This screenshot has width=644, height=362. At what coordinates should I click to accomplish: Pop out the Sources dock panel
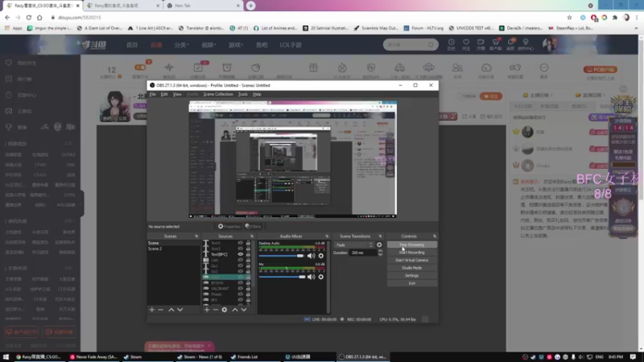coord(252,237)
